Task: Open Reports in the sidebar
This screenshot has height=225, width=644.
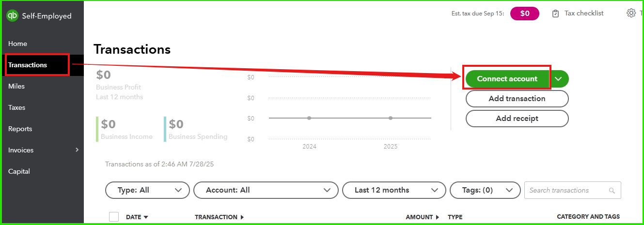Action: (20, 129)
